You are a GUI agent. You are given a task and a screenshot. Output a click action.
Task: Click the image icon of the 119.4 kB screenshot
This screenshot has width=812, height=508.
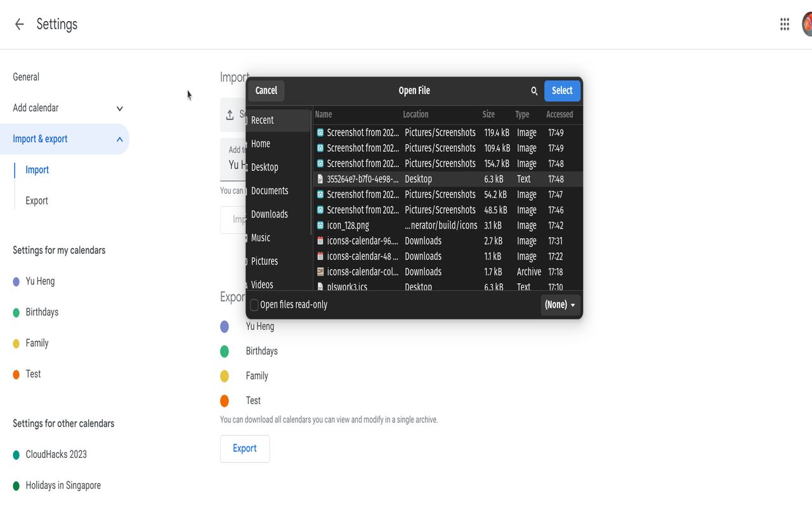pyautogui.click(x=320, y=133)
